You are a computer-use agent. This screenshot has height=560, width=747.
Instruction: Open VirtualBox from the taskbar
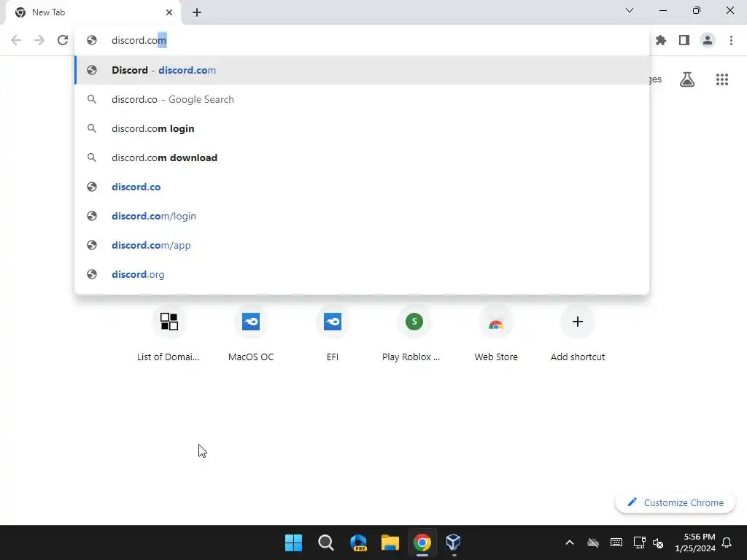(x=454, y=542)
